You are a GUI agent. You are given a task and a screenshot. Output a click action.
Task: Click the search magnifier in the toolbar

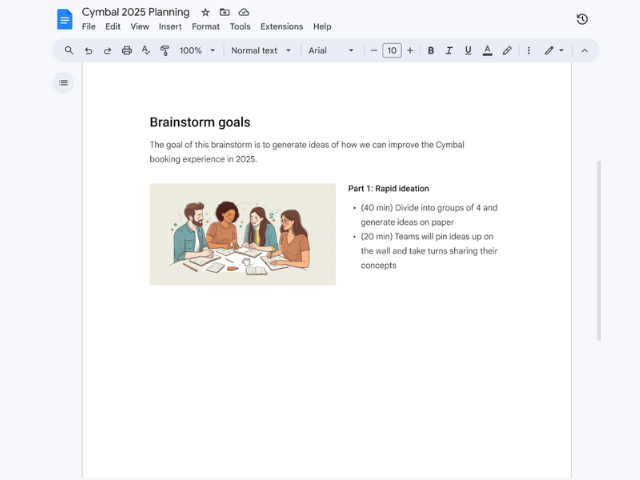point(69,50)
